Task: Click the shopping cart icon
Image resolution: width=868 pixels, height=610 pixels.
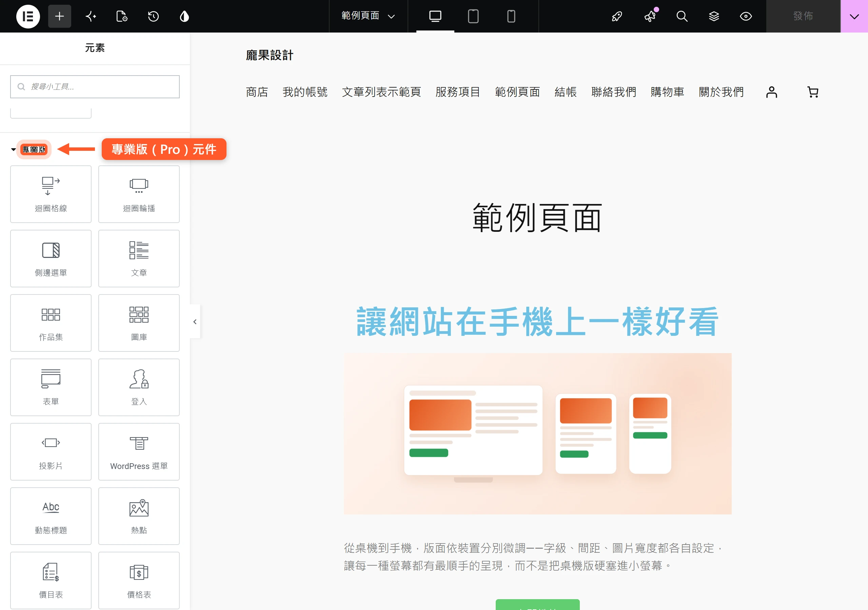Action: [812, 92]
